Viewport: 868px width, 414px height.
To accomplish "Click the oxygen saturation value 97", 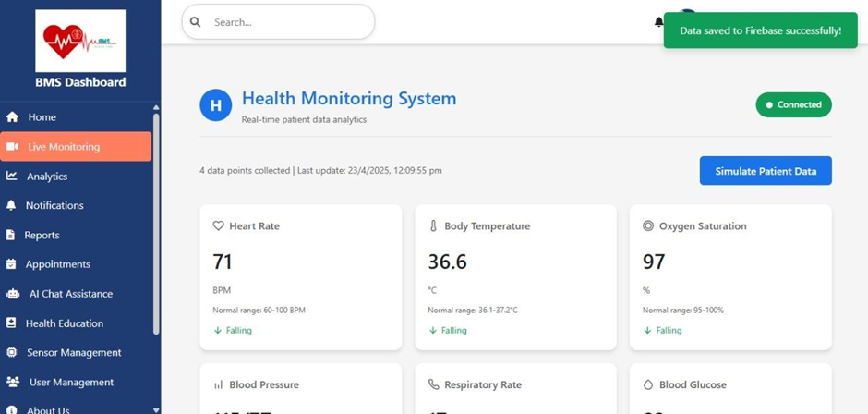I will [654, 262].
